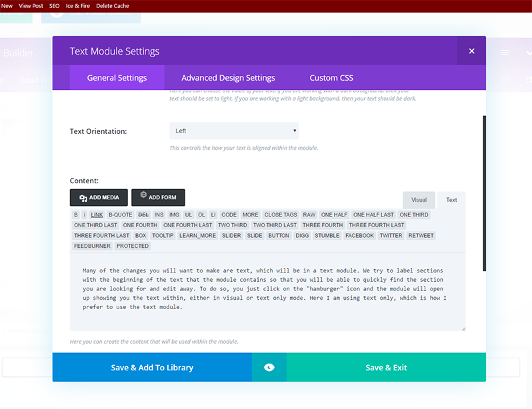Insert TOOLTIP shortcode
This screenshot has height=409, width=532.
(x=163, y=236)
